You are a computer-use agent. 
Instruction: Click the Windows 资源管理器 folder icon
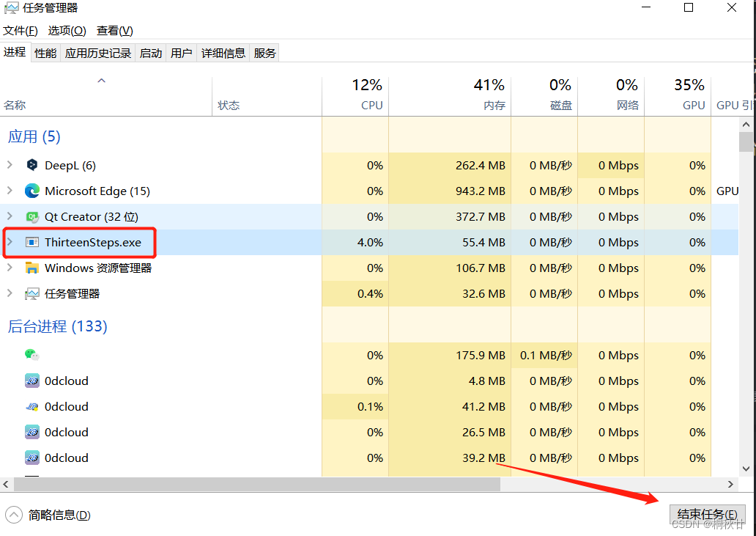coord(31,268)
